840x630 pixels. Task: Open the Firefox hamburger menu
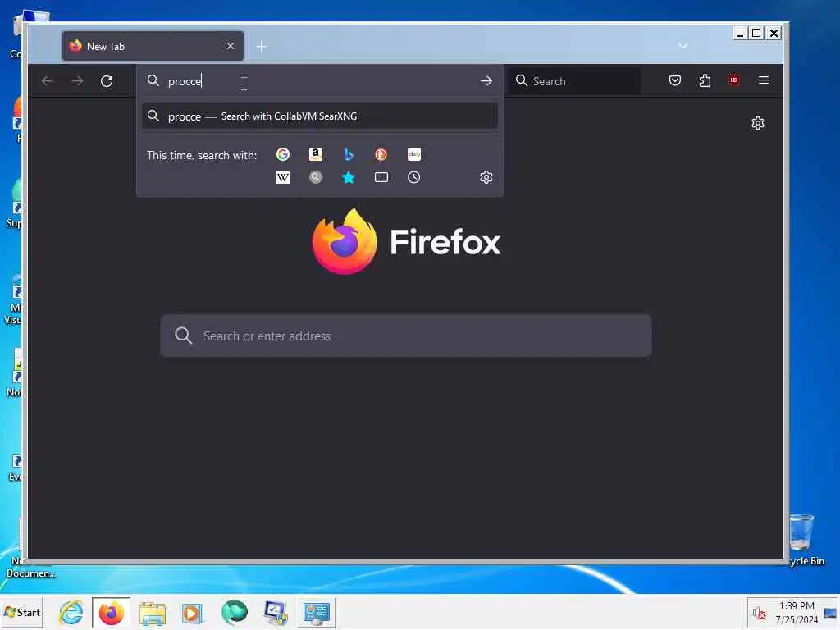764,80
